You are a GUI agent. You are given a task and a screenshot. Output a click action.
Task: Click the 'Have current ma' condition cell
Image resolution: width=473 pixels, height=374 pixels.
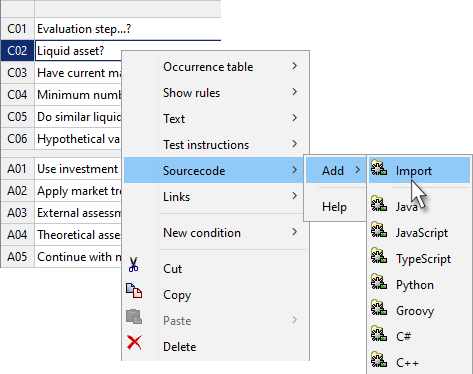point(78,73)
